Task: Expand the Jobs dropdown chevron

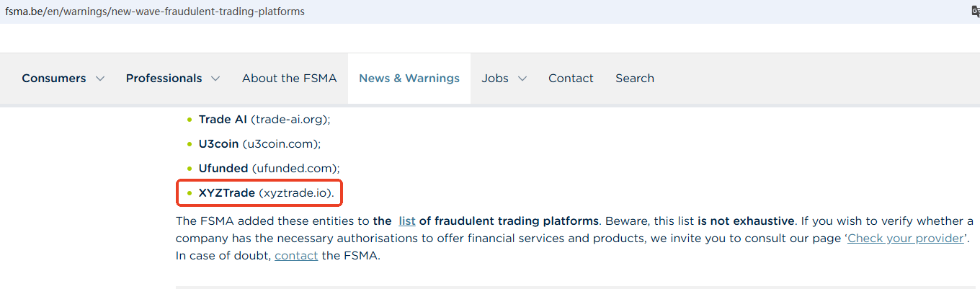Action: click(x=522, y=79)
